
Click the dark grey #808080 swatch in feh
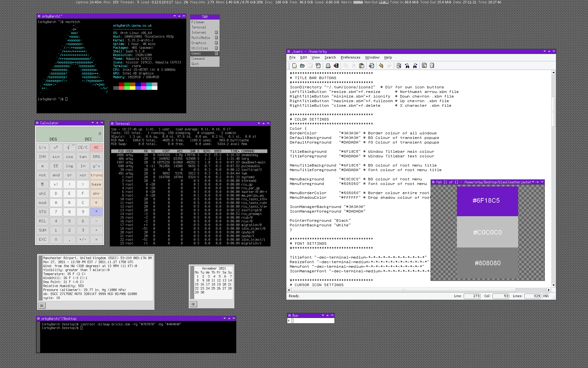[487, 263]
